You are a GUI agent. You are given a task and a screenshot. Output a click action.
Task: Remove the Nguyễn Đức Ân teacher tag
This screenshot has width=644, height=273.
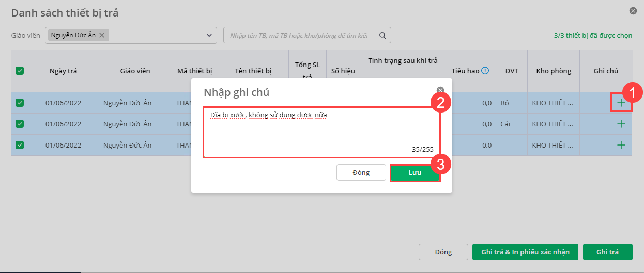click(102, 35)
